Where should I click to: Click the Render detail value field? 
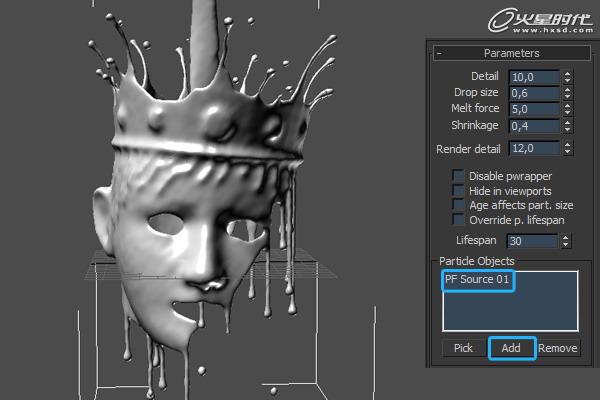(533, 149)
